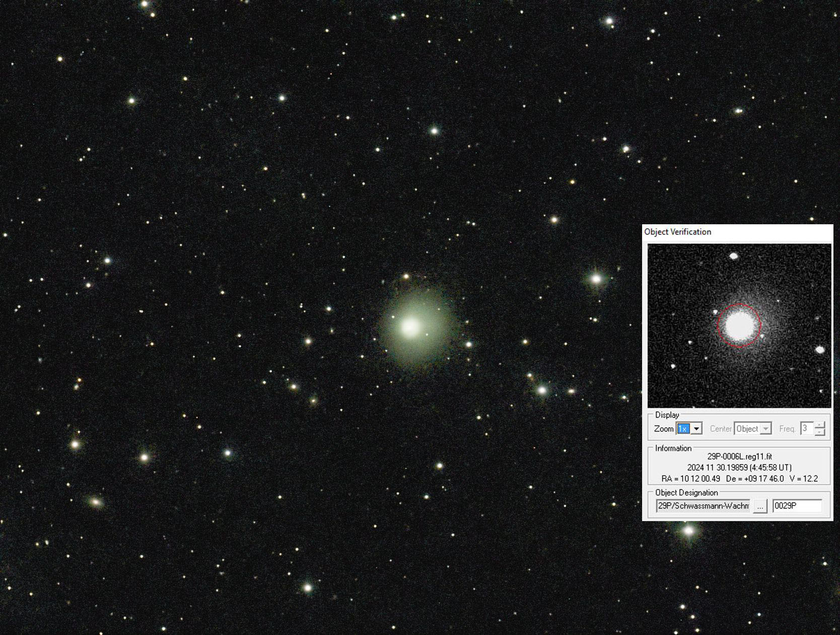
Task: Click the 0029P designation input field
Action: point(797,506)
